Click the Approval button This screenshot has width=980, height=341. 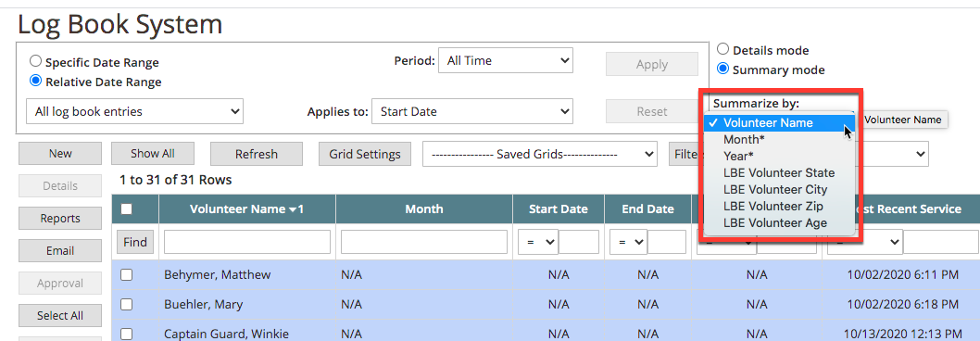tap(60, 284)
